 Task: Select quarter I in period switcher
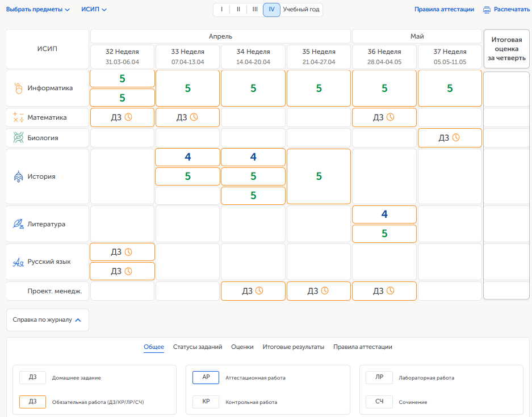[x=221, y=10]
